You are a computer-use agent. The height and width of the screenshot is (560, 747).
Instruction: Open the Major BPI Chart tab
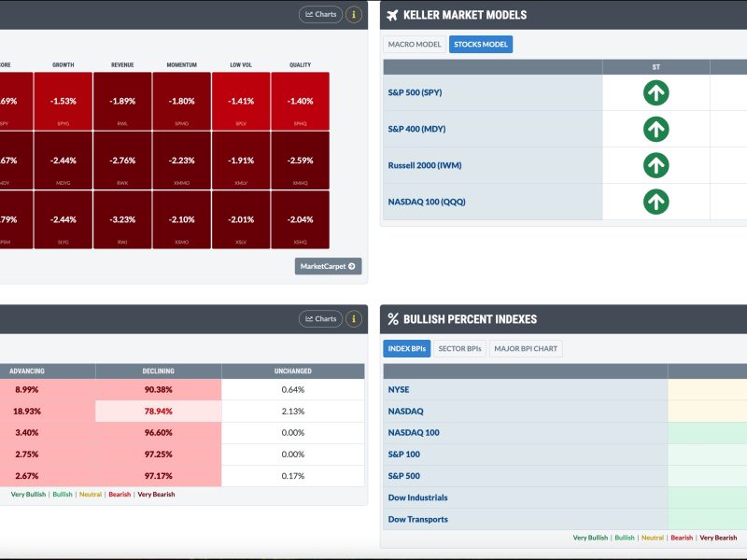[x=526, y=348]
